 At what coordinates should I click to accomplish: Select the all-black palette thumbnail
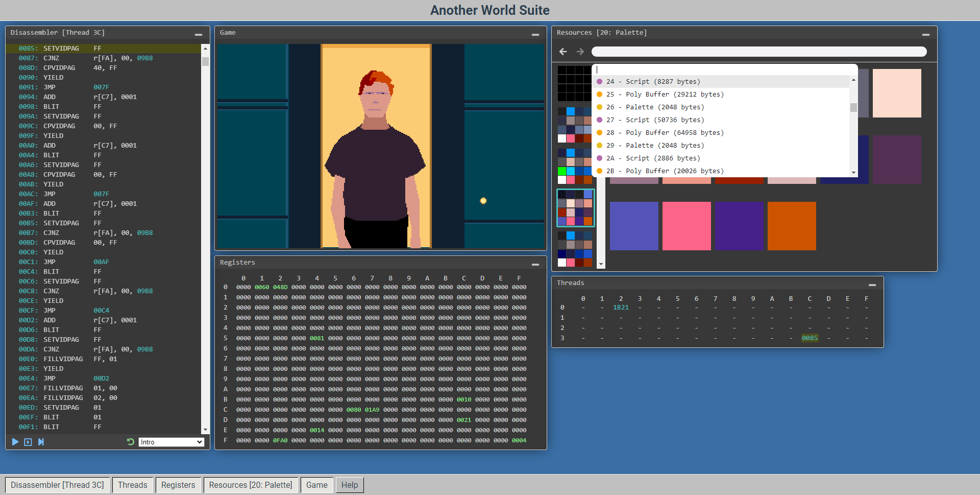point(575,83)
